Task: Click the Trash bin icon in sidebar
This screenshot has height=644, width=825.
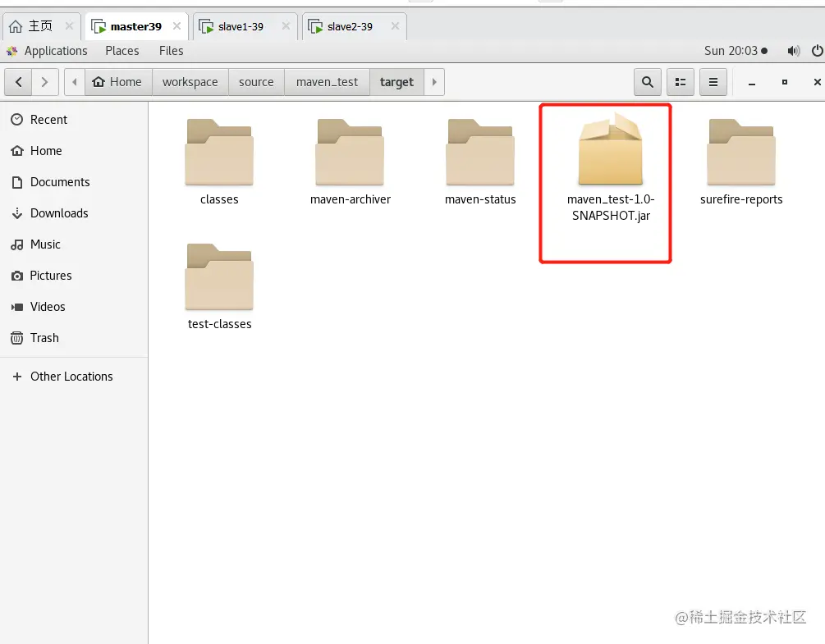Action: click(17, 337)
